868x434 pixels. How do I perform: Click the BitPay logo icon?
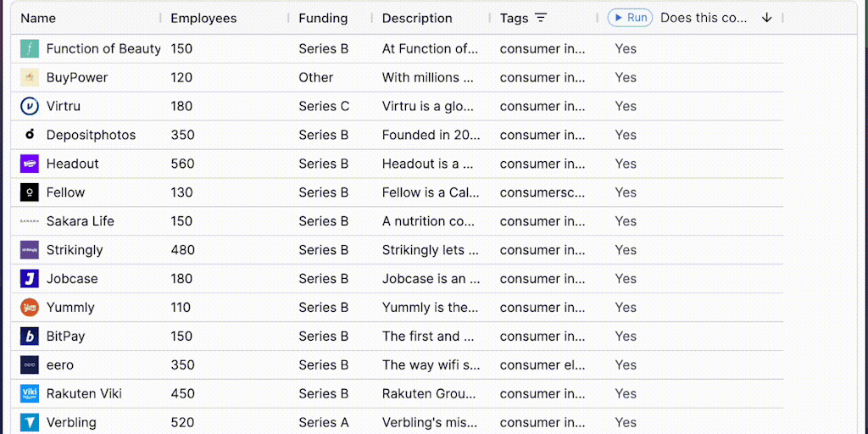point(30,337)
